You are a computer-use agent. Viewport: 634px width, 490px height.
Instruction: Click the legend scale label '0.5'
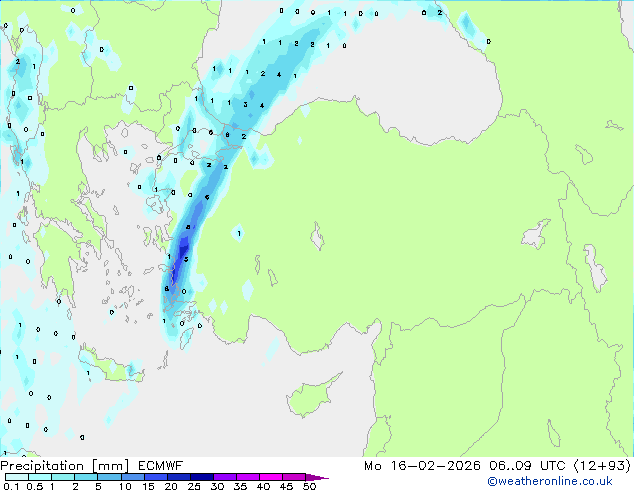pos(35,486)
